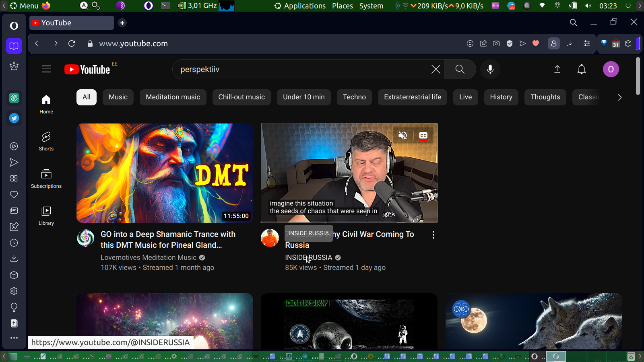This screenshot has height=362, width=644.
Task: Click the address bar URL www.youtube.com
Action: (x=133, y=43)
